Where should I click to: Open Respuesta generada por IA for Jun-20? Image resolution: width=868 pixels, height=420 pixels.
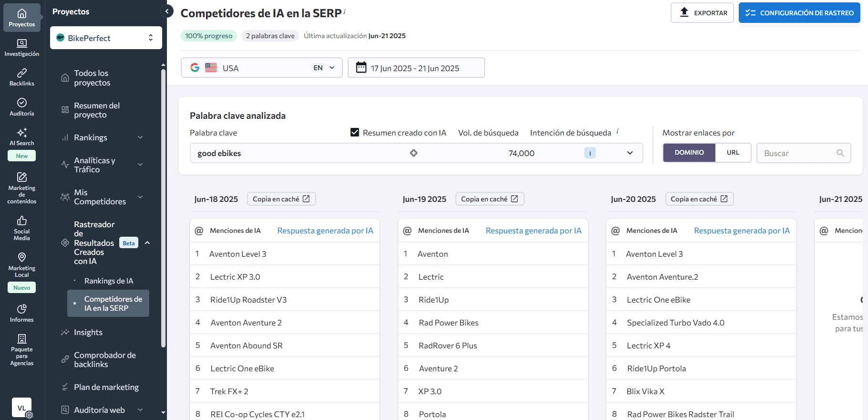point(742,231)
